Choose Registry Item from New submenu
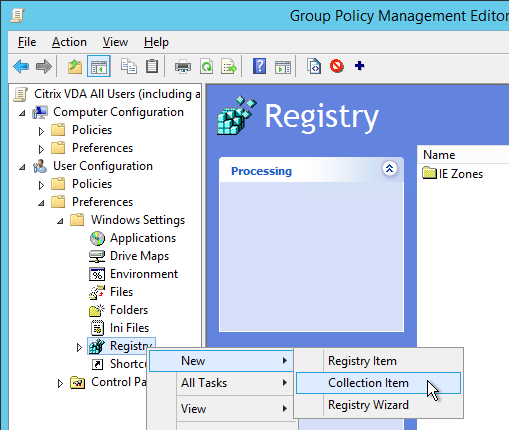The width and height of the screenshot is (509, 430). [378, 361]
